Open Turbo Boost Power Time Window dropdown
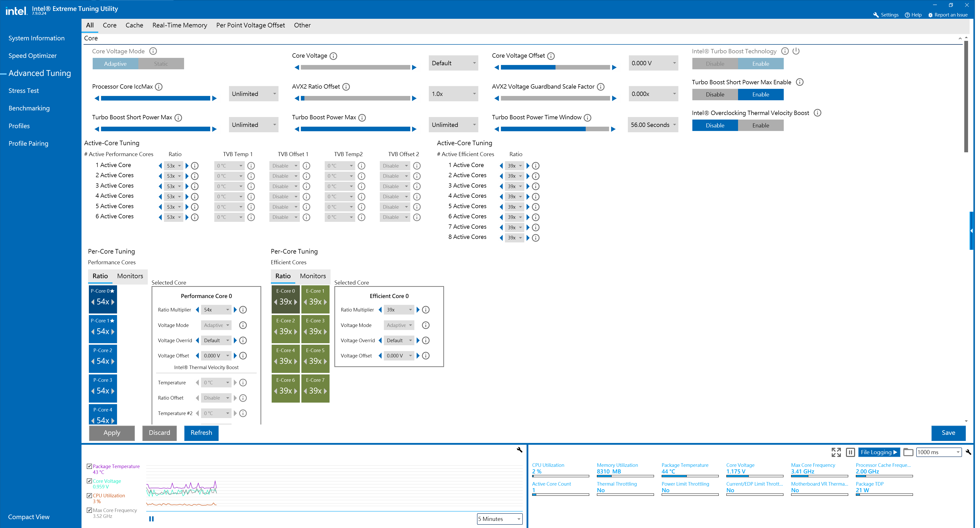Image resolution: width=980 pixels, height=528 pixels. [x=653, y=125]
